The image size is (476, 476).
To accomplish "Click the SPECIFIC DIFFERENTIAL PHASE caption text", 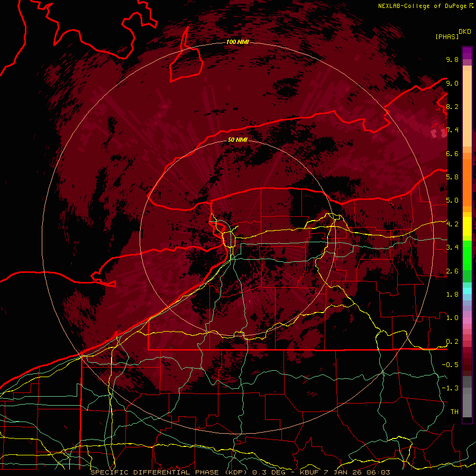I will [154, 472].
